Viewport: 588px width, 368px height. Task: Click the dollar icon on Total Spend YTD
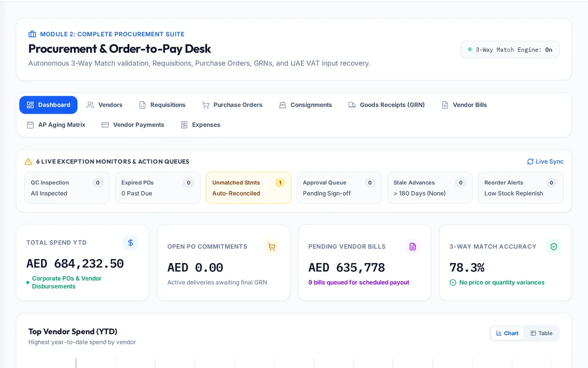point(130,242)
